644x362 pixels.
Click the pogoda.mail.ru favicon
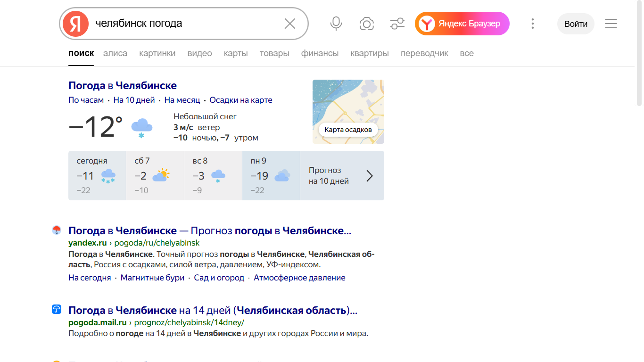coord(57,310)
